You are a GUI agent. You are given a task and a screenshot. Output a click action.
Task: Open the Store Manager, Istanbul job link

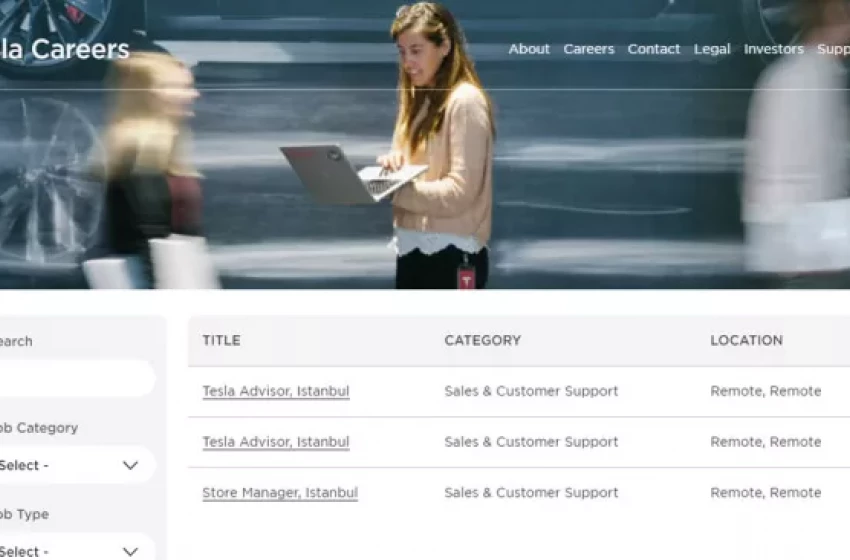[280, 493]
